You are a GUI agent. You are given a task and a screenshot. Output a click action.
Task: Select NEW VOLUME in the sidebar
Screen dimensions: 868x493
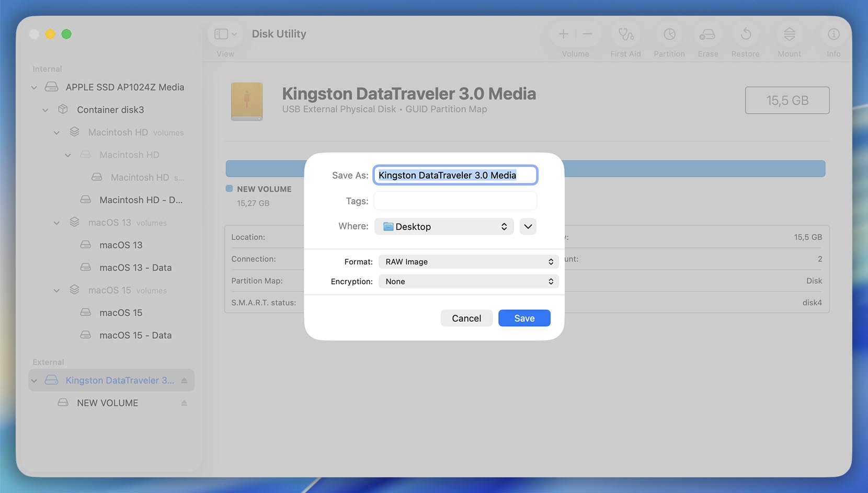point(108,403)
